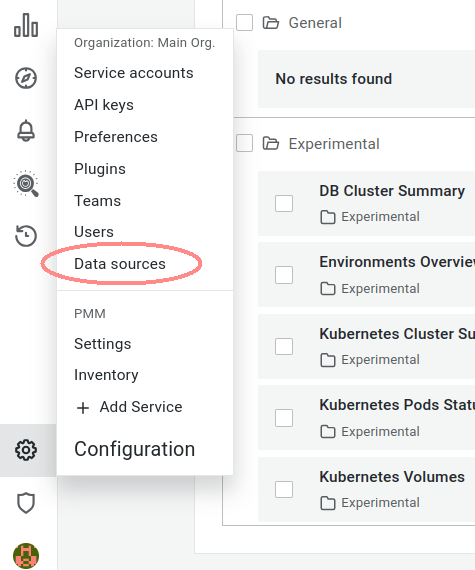The height and width of the screenshot is (570, 475).
Task: Open the Dashboards bar chart icon
Action: pyautogui.click(x=26, y=25)
